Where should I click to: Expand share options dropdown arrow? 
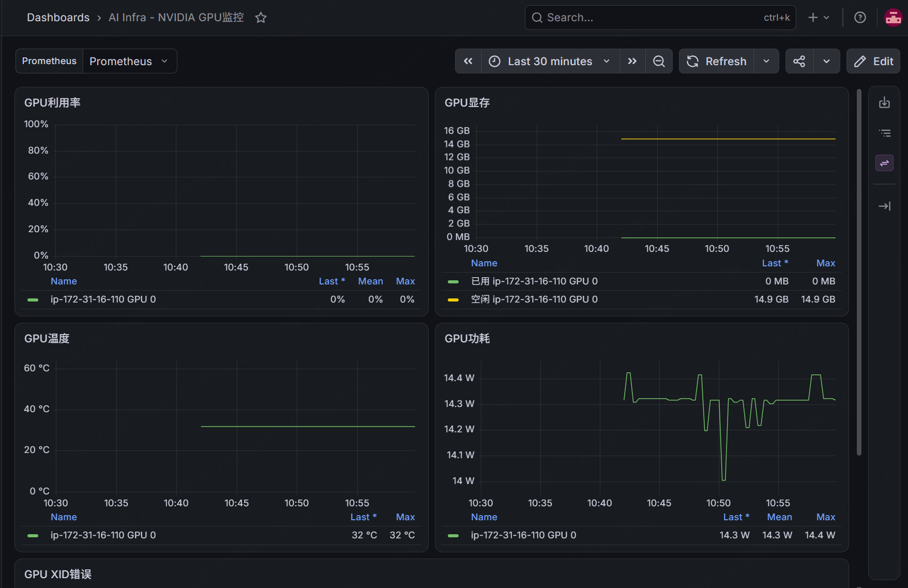827,61
